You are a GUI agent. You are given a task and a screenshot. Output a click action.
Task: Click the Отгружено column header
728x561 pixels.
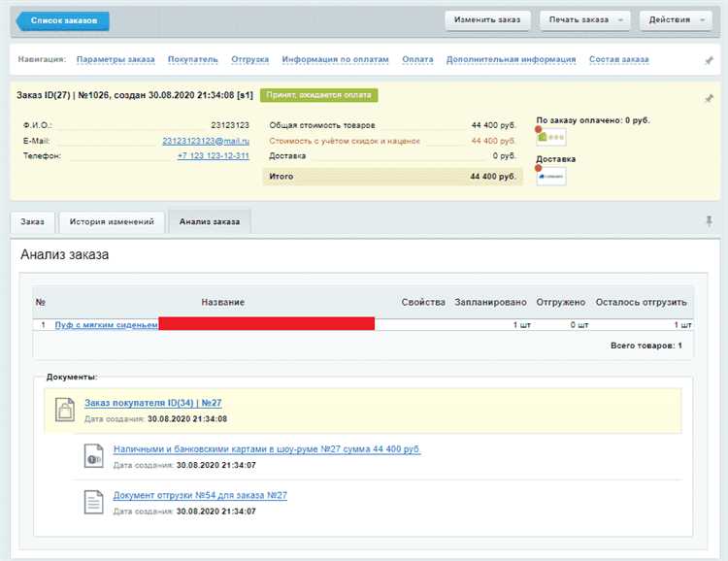pyautogui.click(x=561, y=302)
